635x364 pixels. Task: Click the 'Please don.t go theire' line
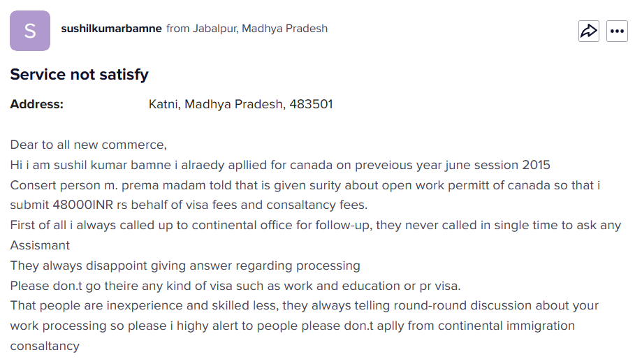click(235, 286)
